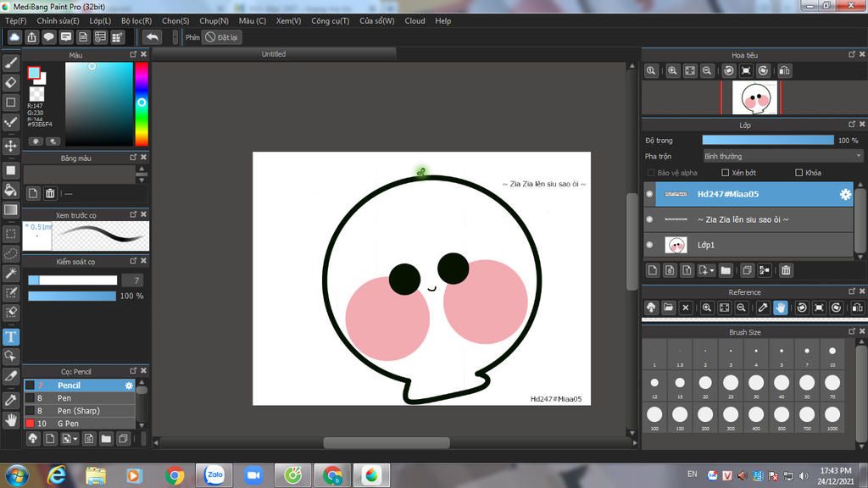The image size is (868, 488).
Task: Select the Lasso selection tool
Action: [10, 254]
